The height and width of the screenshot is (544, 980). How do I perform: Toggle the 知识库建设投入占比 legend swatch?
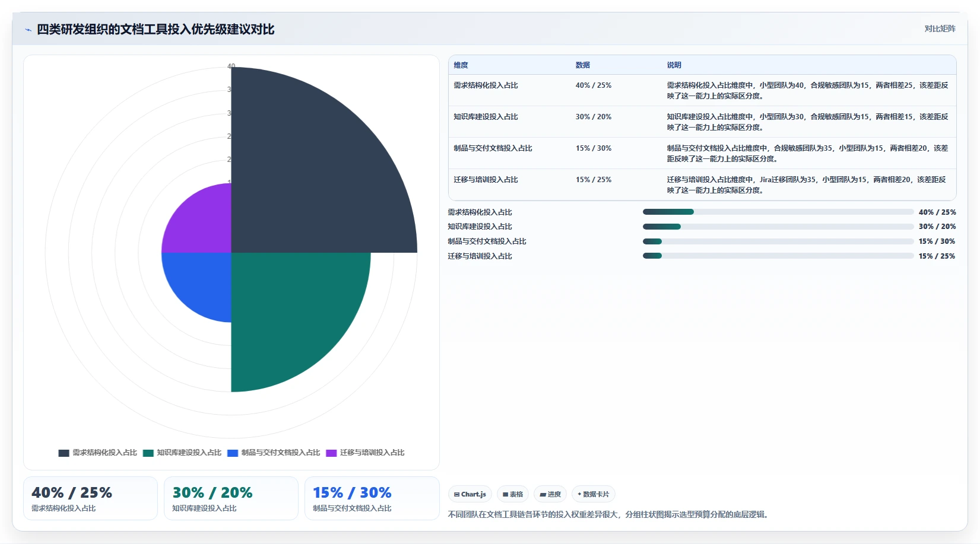pos(148,453)
